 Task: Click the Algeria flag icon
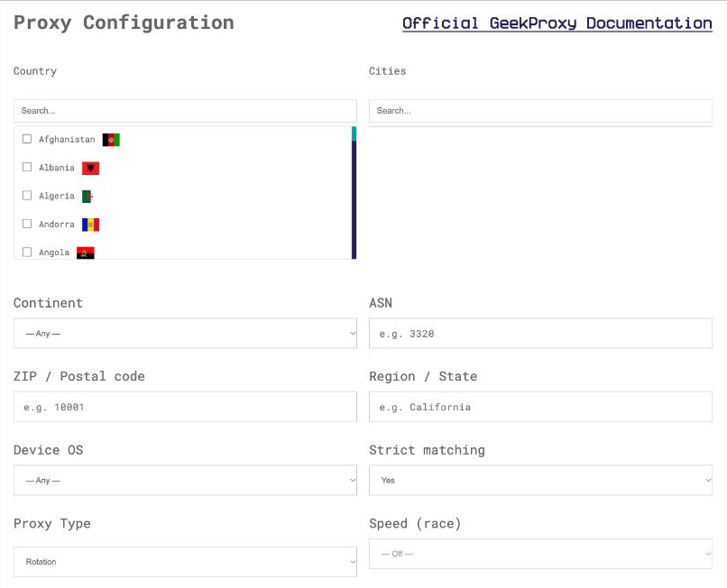[x=87, y=197]
